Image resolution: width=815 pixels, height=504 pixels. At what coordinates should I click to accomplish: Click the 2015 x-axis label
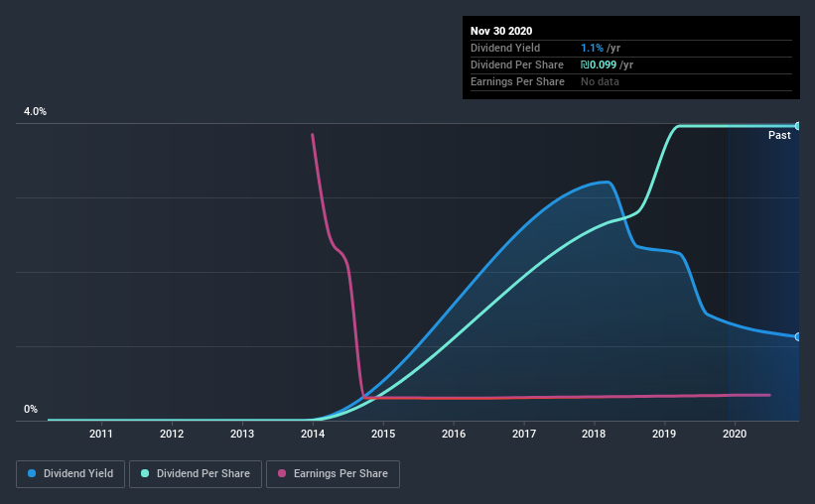point(383,434)
